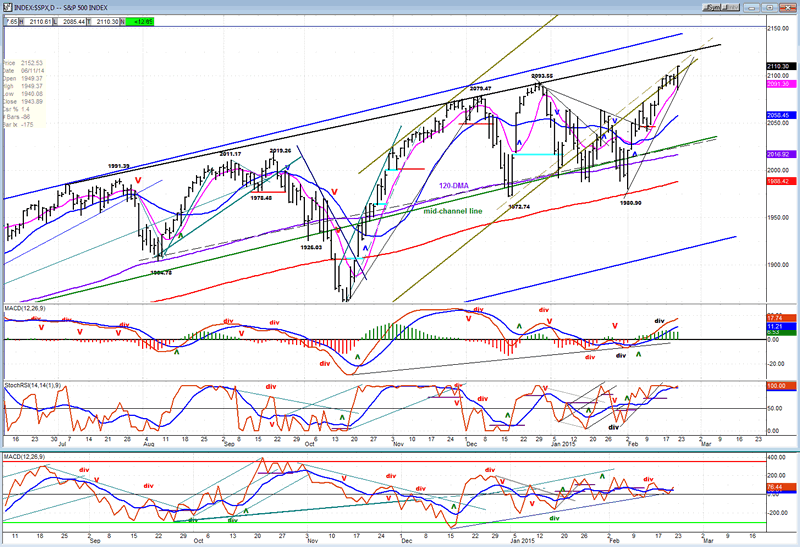Click the 1978.48 support label
The height and width of the screenshot is (547, 800).
(x=261, y=198)
